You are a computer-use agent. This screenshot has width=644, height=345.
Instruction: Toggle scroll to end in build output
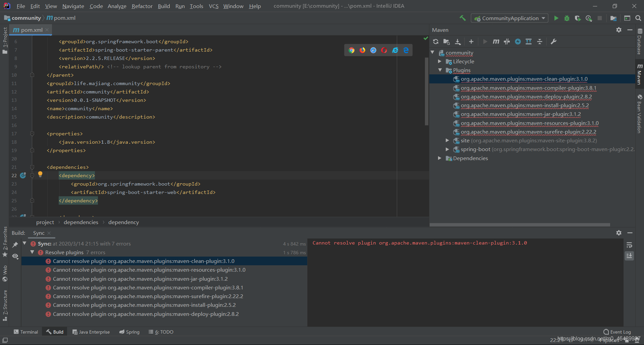629,256
